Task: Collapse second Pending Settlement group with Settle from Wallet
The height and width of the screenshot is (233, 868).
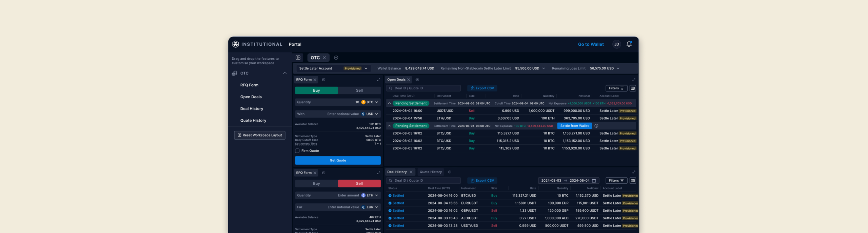Action: (389, 126)
